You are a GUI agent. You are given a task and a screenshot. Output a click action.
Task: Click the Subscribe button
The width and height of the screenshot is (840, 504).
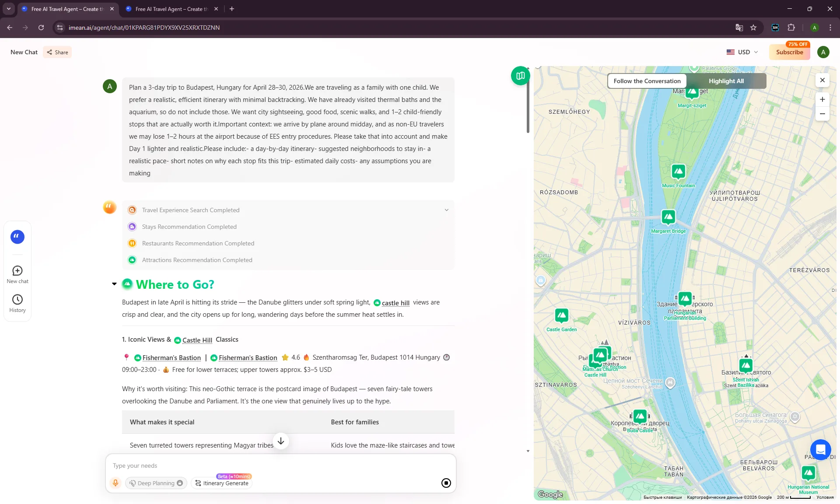point(790,52)
